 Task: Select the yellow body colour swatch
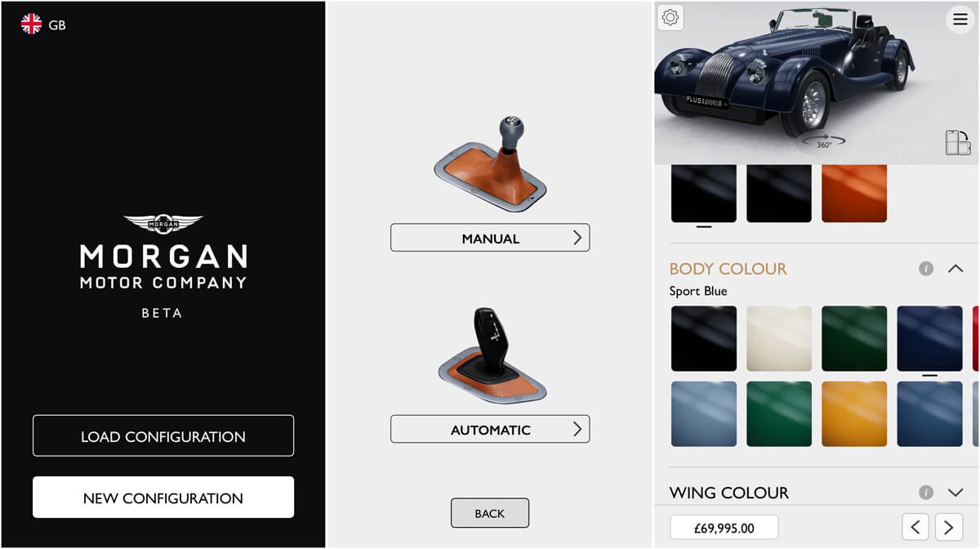[854, 414]
